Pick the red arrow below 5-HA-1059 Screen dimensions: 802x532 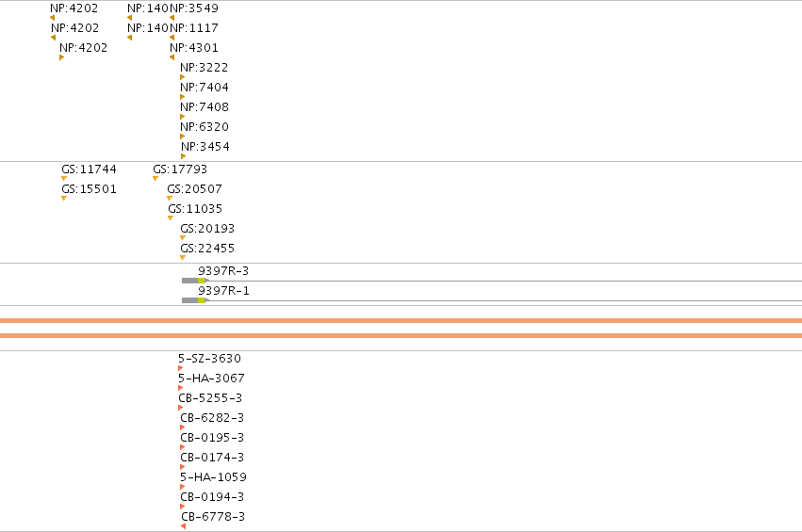pyautogui.click(x=183, y=487)
